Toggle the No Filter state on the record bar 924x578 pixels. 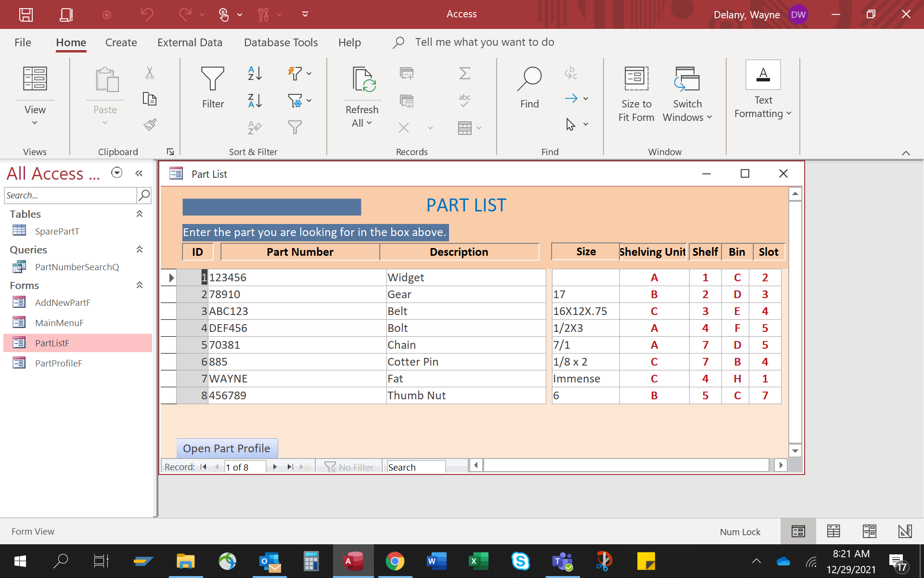tap(348, 466)
